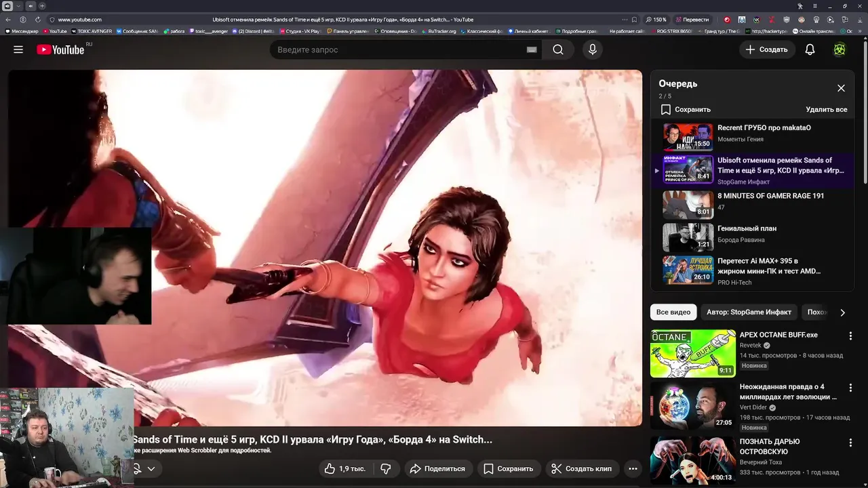868x488 pixels.
Task: Click the red extension icon in toolbar
Action: pyautogui.click(x=727, y=20)
